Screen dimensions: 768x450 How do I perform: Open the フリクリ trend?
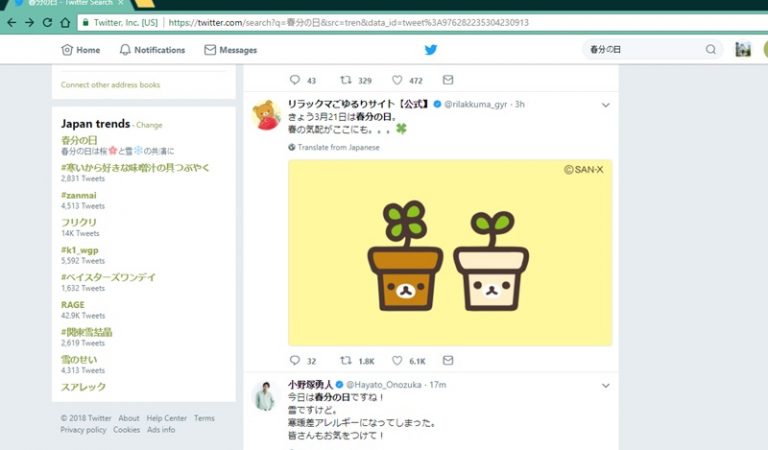pos(79,222)
